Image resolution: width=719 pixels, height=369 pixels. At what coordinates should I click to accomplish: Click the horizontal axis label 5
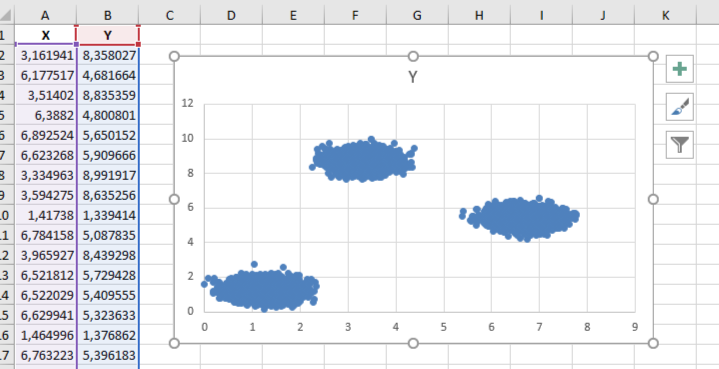[443, 327]
